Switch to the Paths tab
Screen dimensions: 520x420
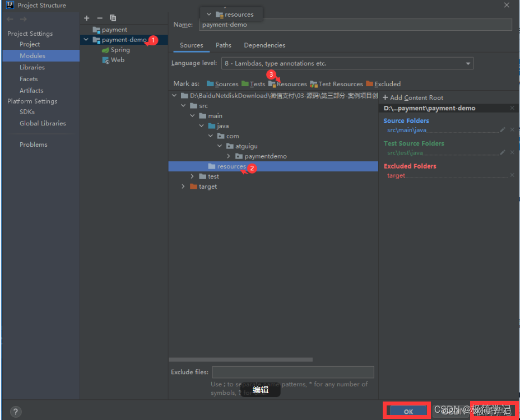click(224, 45)
